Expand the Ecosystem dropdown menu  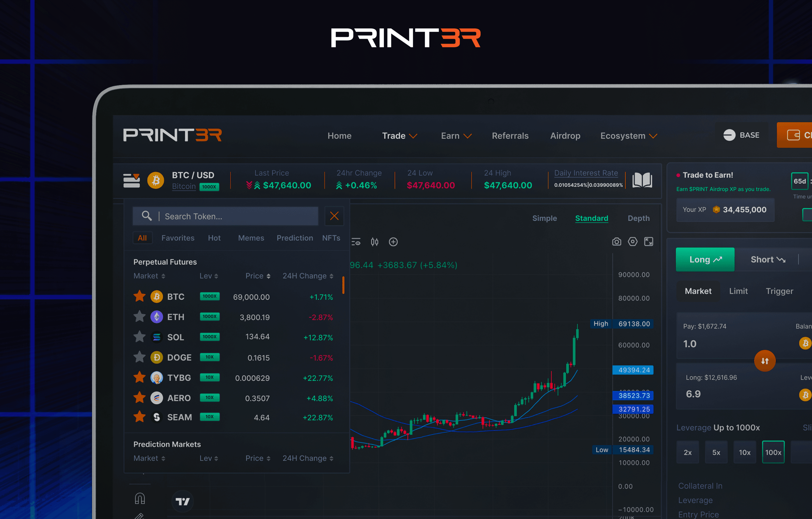[x=629, y=136]
